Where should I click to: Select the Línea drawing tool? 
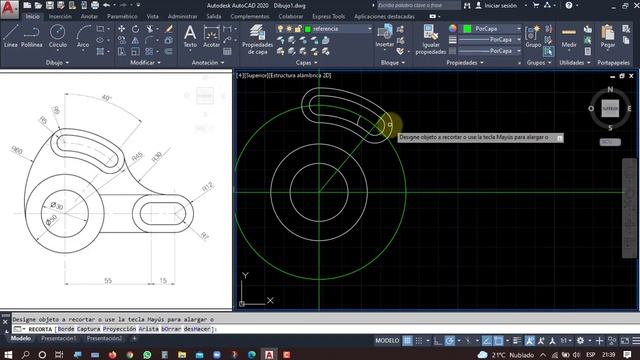pyautogui.click(x=11, y=36)
